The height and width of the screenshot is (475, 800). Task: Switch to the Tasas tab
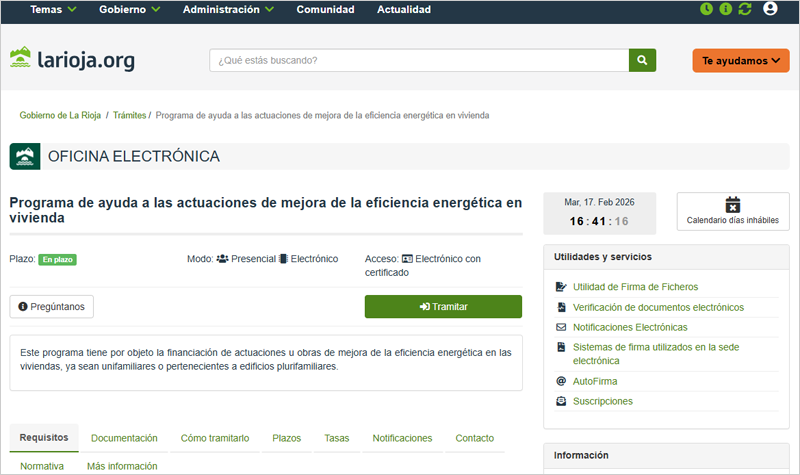[337, 438]
